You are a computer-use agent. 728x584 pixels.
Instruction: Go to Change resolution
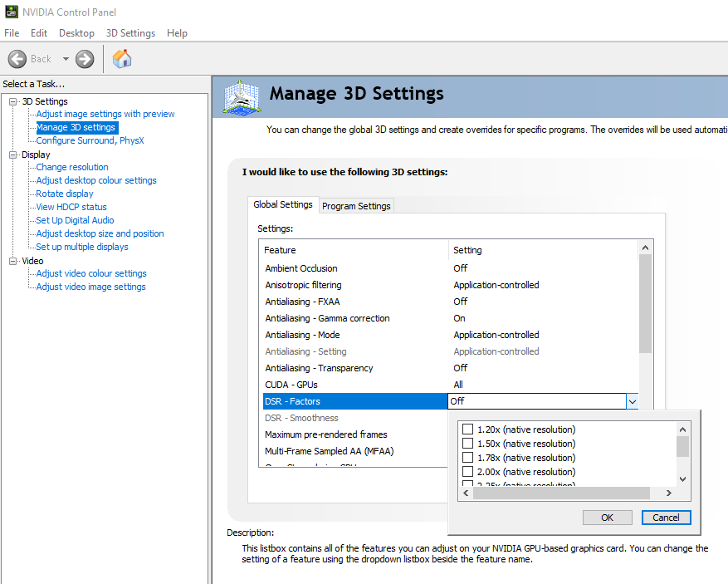(72, 167)
